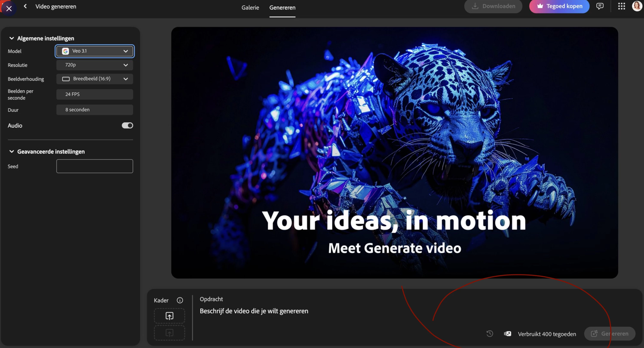The image size is (644, 348).
Task: Toggle the Audio switch off
Action: point(127,125)
